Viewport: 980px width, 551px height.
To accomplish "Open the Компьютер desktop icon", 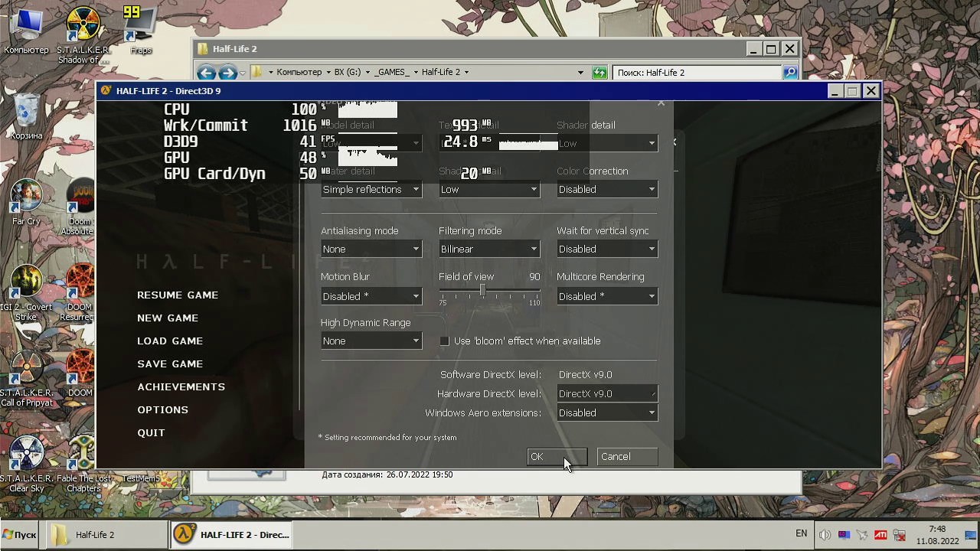I will click(x=26, y=31).
